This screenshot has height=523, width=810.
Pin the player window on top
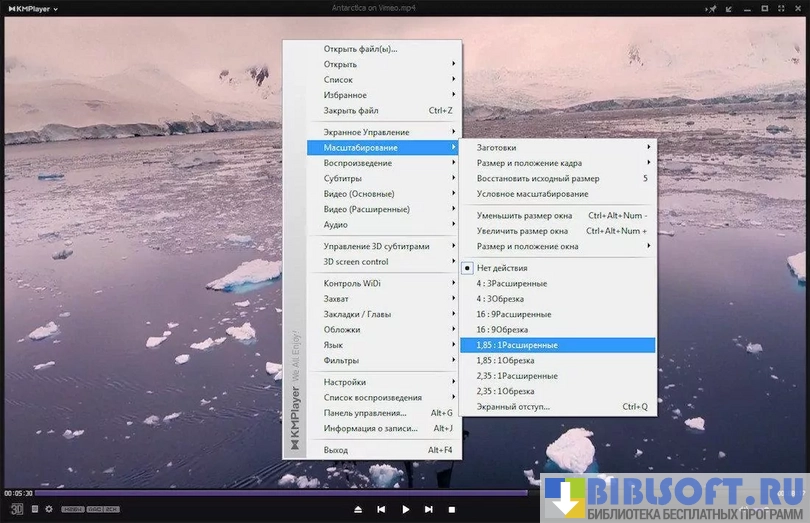(x=712, y=9)
